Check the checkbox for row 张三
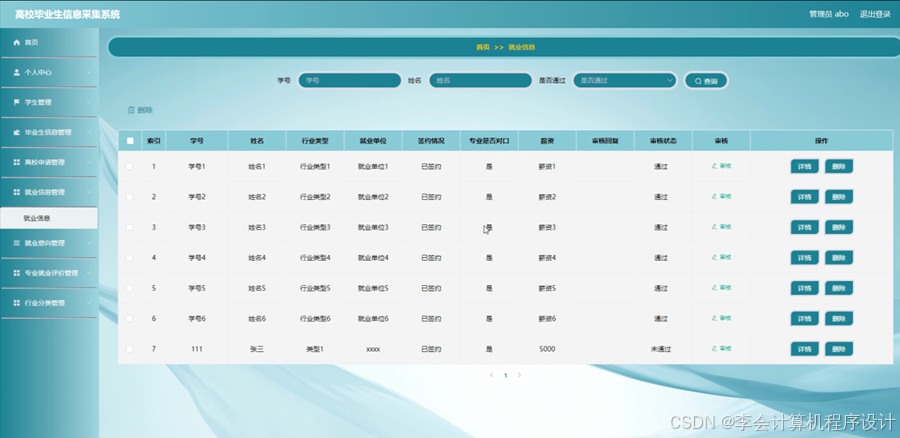The height and width of the screenshot is (438, 900). (x=129, y=349)
